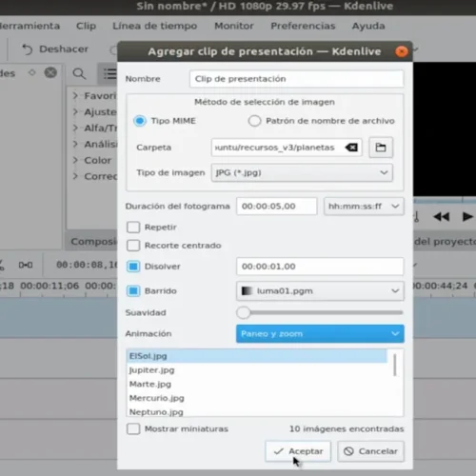The image size is (476, 476).
Task: Click the Nombre input field
Action: (x=296, y=79)
